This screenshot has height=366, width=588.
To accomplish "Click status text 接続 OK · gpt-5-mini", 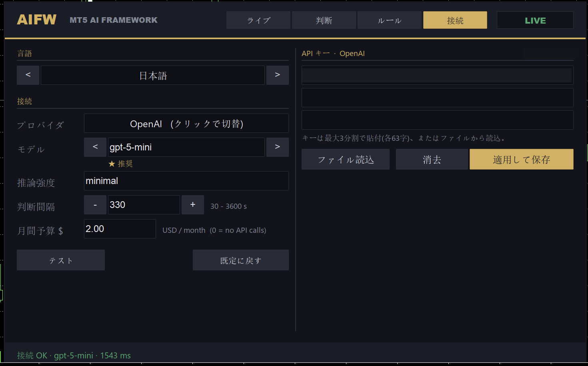I will pos(74,356).
